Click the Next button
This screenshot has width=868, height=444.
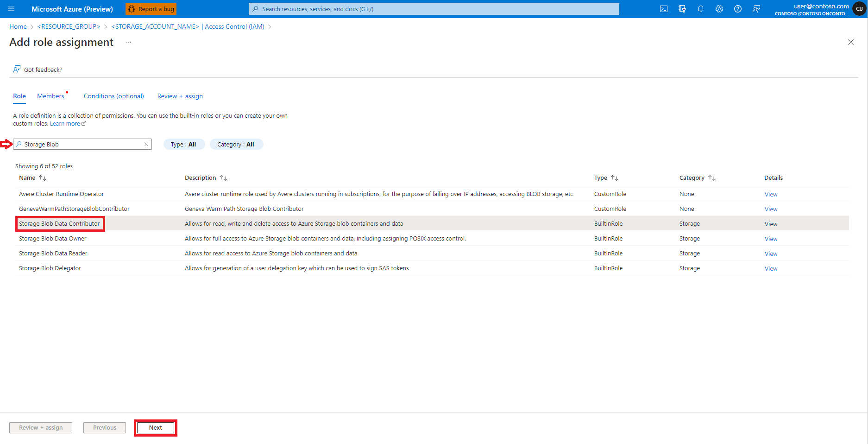[155, 427]
